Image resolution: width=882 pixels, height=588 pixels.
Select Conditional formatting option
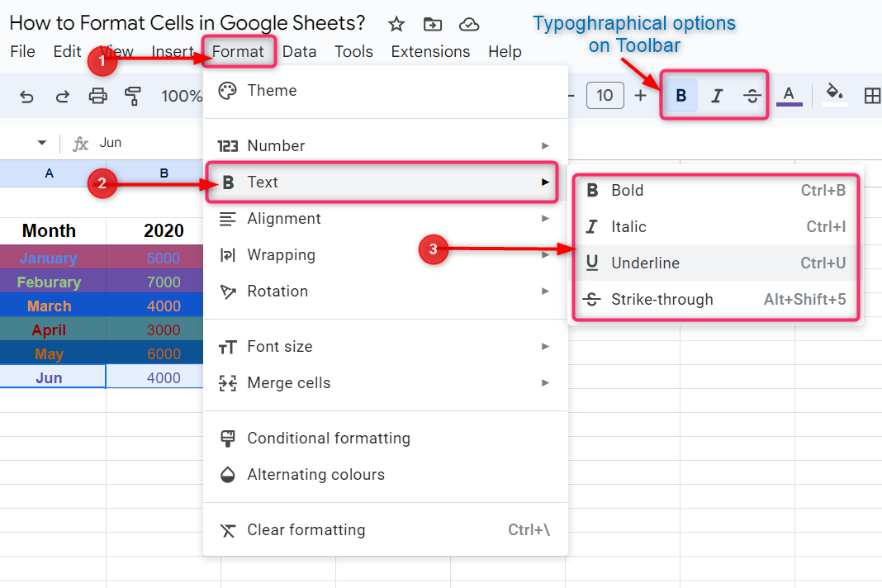[x=386, y=439]
